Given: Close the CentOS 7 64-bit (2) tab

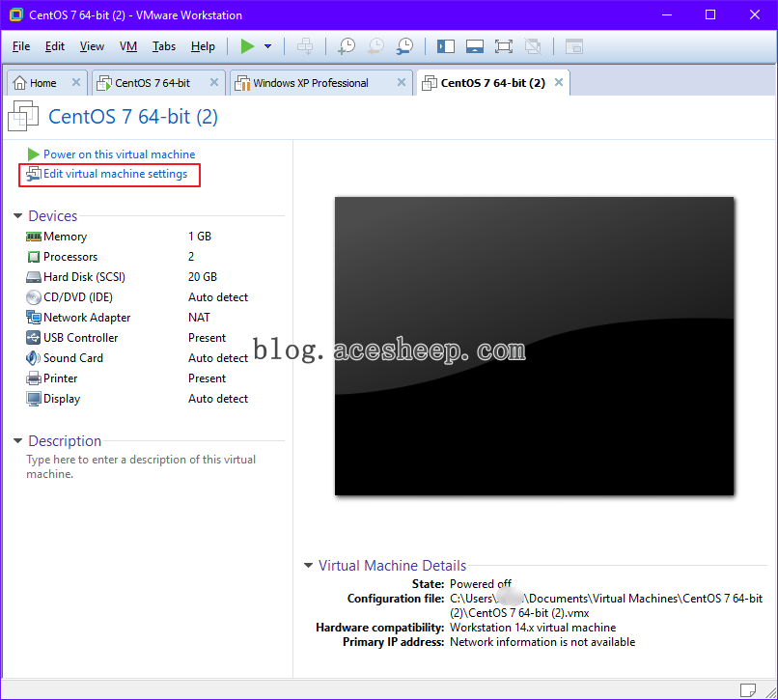Looking at the screenshot, I should pyautogui.click(x=559, y=82).
